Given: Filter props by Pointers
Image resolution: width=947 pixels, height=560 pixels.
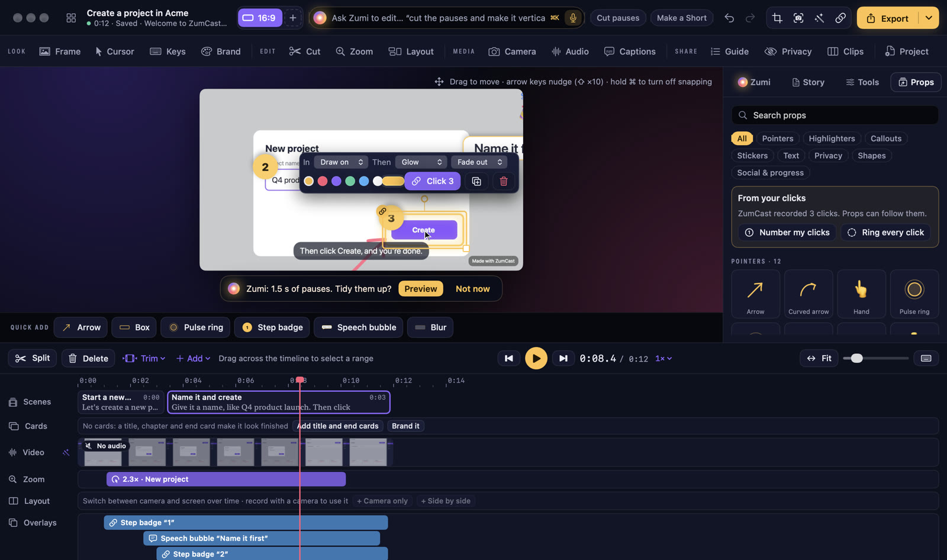Looking at the screenshot, I should [778, 139].
